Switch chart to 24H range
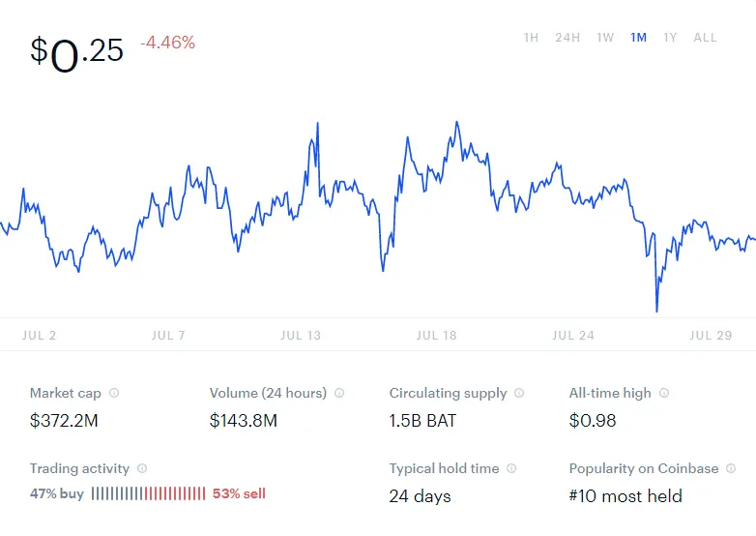The height and width of the screenshot is (536, 756). click(567, 38)
